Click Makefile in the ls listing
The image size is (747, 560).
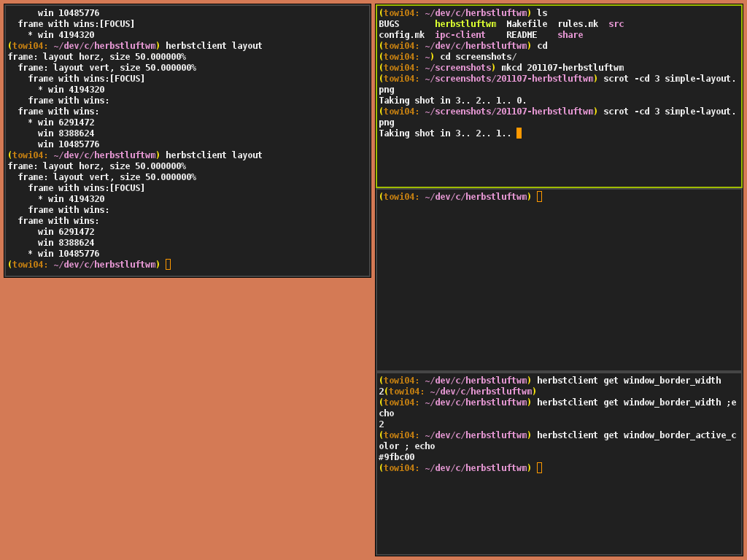coord(527,24)
